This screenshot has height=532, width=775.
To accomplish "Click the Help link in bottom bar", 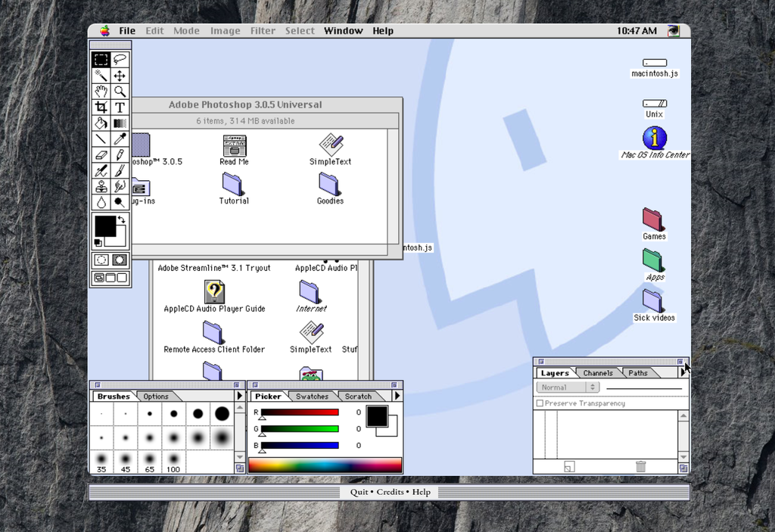I will click(421, 492).
